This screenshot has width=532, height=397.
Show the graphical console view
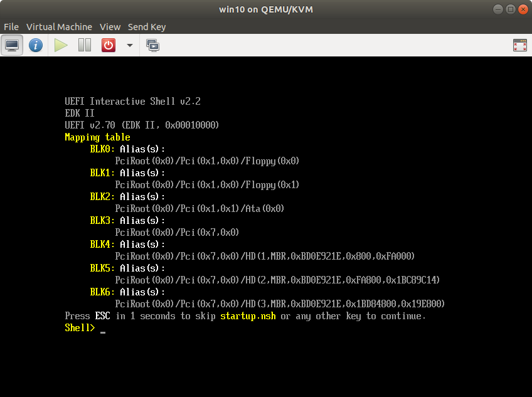coord(12,45)
